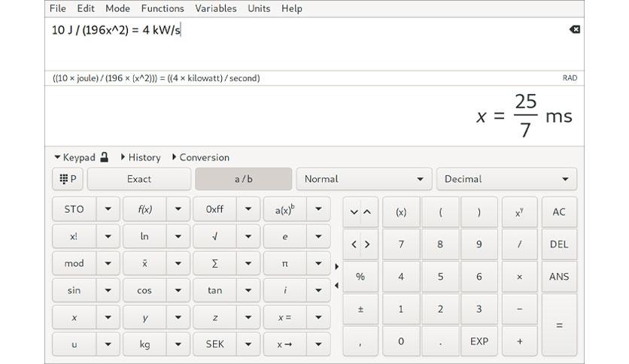
Task: Click the expression input field
Action: click(301, 45)
